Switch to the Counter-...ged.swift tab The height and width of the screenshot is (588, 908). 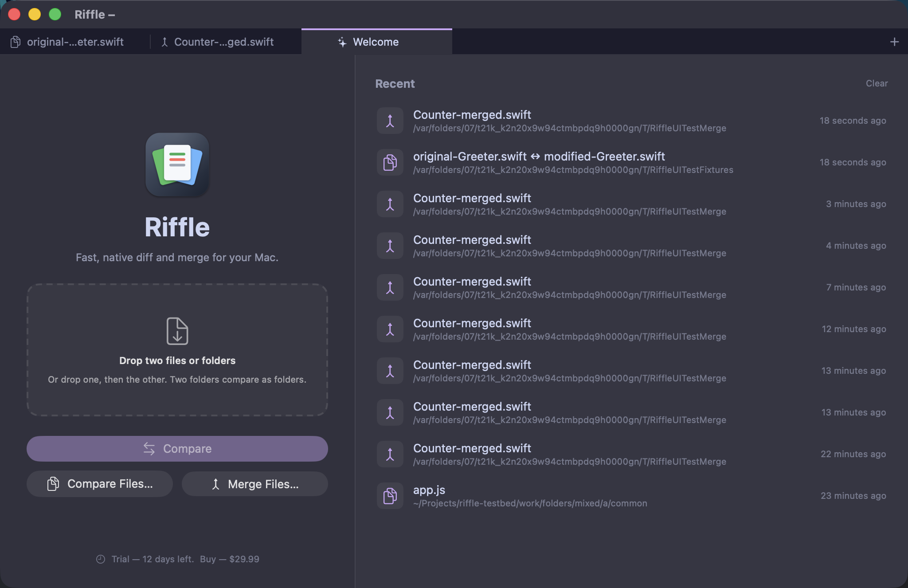(x=226, y=42)
